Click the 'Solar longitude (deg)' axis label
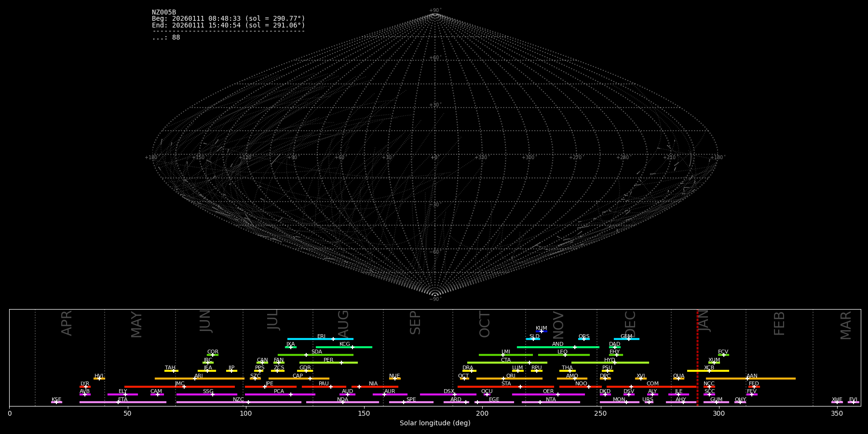 [435, 423]
